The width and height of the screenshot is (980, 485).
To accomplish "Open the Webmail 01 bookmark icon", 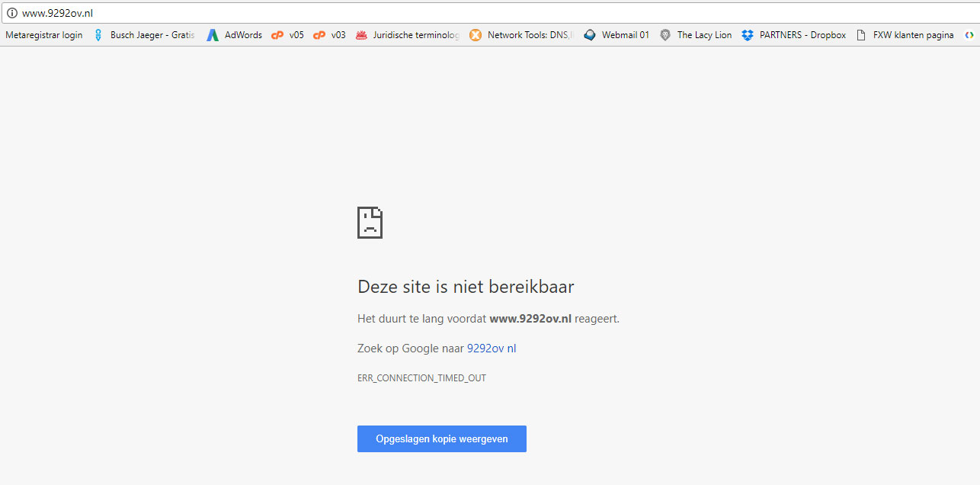I will point(589,35).
